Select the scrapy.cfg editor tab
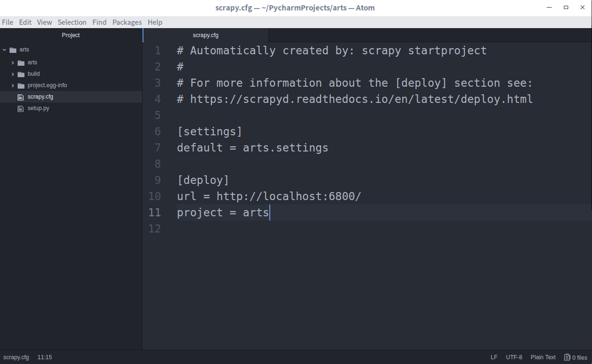 [x=205, y=35]
